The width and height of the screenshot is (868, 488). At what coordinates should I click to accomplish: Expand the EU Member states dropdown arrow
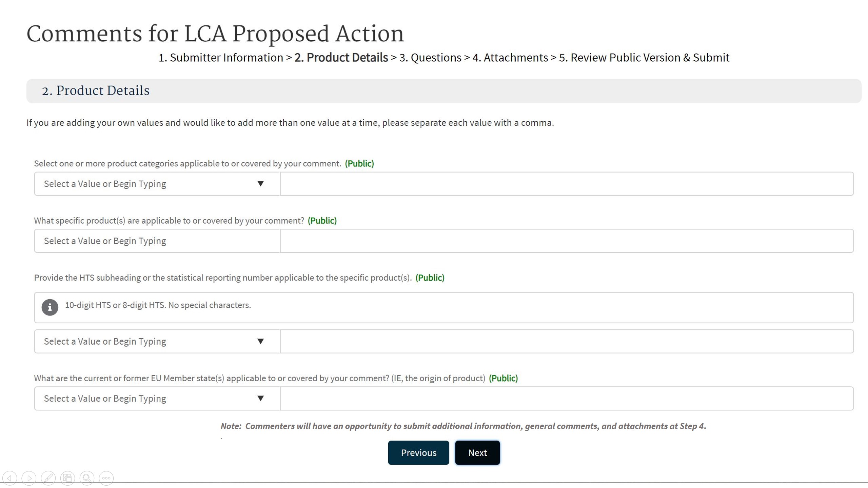click(x=260, y=398)
